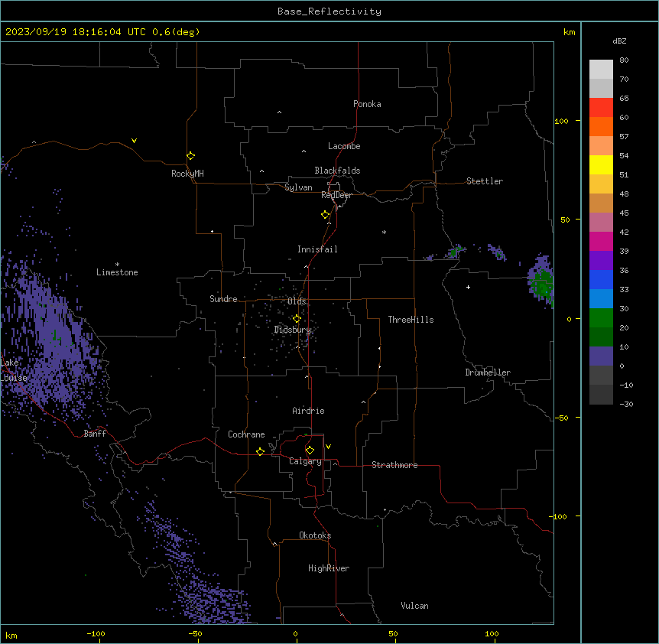Select the Cochrane label
Screen dimensions: 659x644
[246, 434]
